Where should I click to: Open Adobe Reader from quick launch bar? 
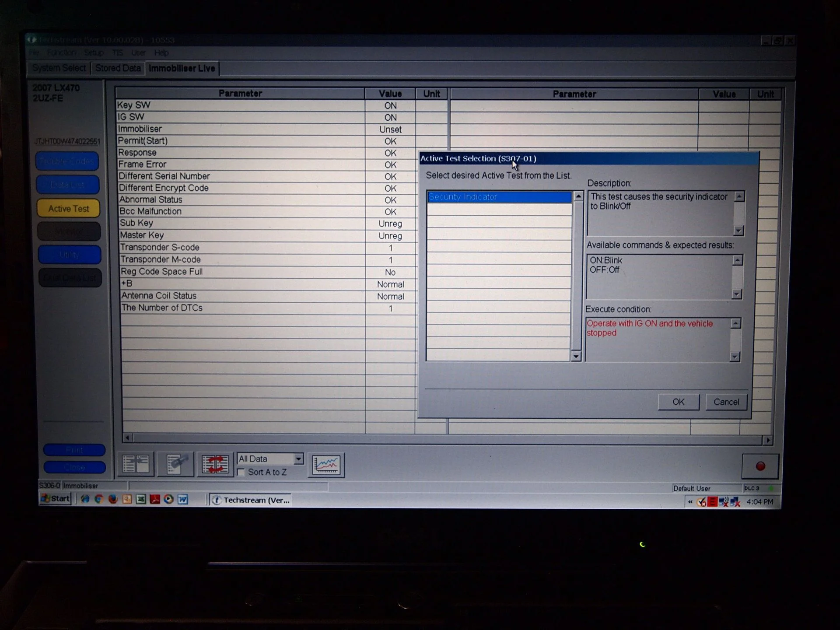(x=155, y=499)
